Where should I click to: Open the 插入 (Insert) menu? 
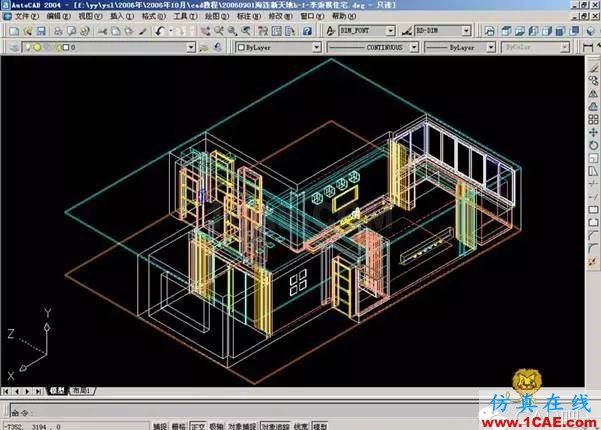122,16
